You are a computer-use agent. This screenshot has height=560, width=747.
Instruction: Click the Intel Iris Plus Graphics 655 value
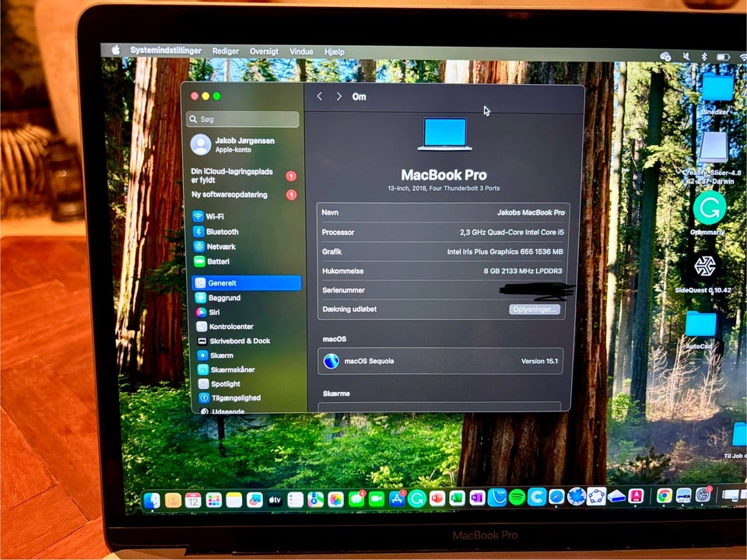504,251
